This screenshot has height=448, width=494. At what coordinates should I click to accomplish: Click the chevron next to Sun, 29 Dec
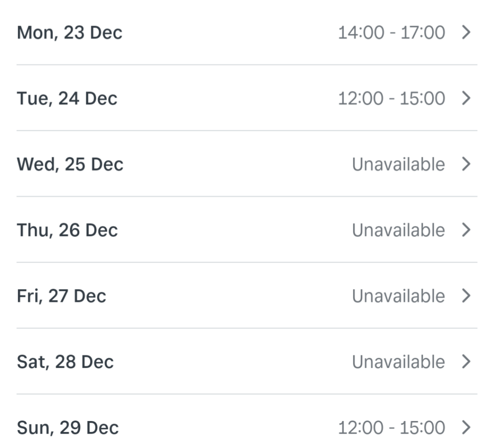coord(466,427)
